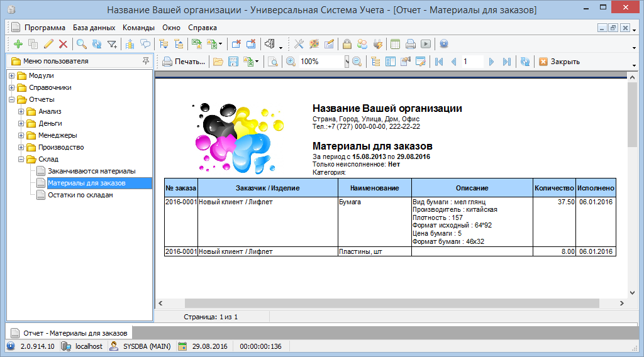Select Остатки по складам report in tree
Image resolution: width=644 pixels, height=357 pixels.
pyautogui.click(x=80, y=195)
